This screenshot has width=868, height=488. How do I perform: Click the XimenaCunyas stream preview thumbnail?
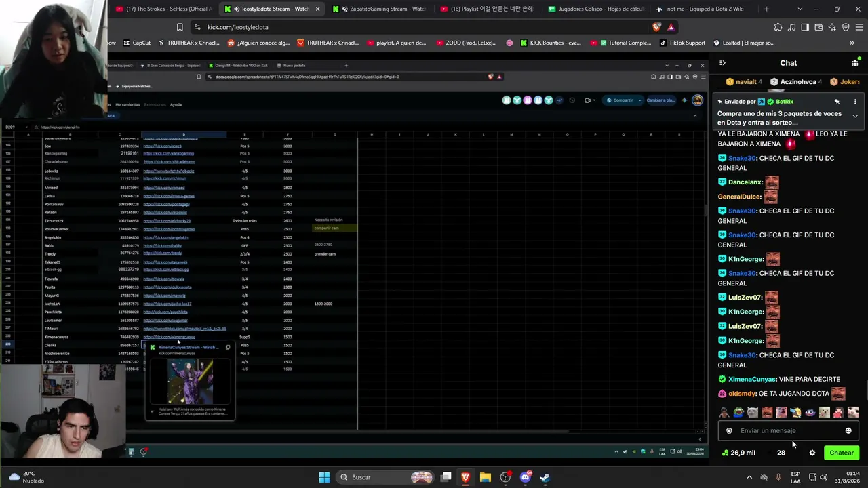190,381
